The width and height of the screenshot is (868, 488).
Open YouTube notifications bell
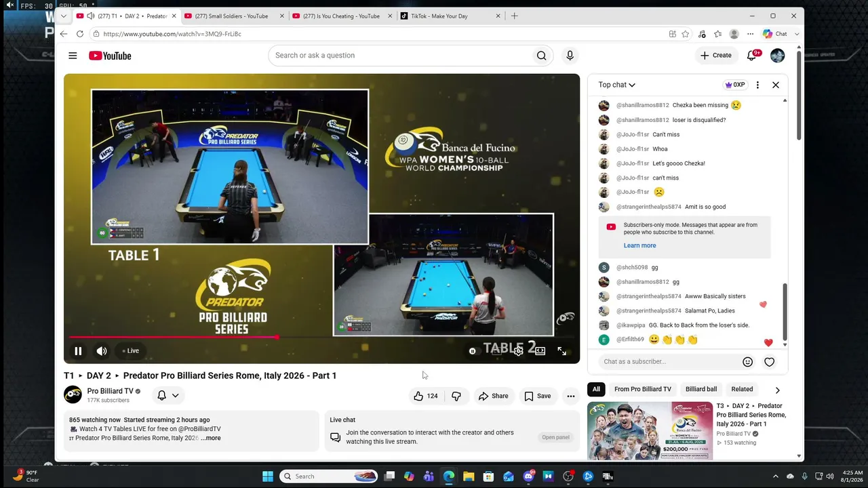tap(751, 56)
